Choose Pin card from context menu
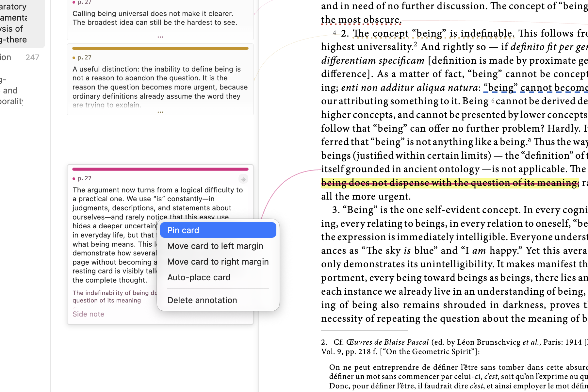Viewport: 588px width, 392px height. [x=218, y=230]
